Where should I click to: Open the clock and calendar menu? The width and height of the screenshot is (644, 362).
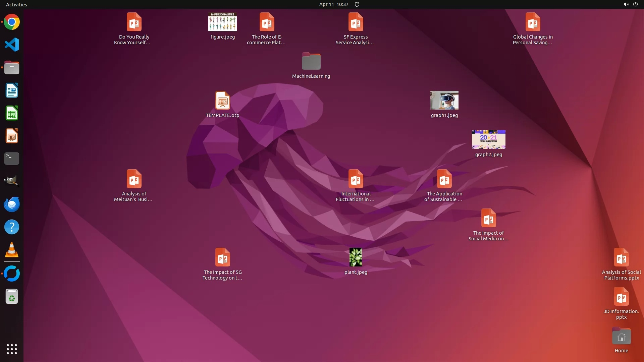(x=333, y=4)
